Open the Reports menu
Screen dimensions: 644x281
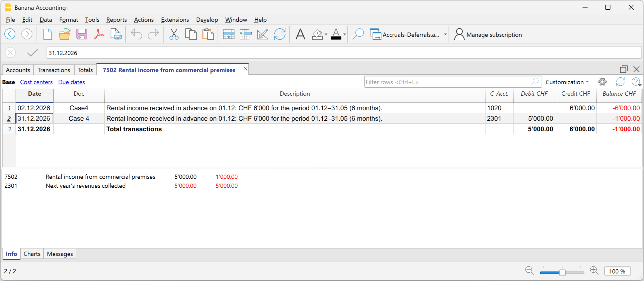116,20
